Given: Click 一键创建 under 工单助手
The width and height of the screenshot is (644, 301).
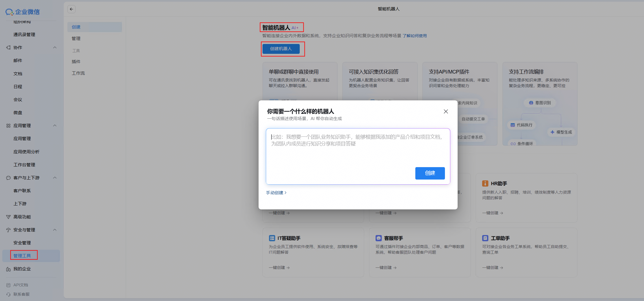Looking at the screenshot, I should coord(493,268).
